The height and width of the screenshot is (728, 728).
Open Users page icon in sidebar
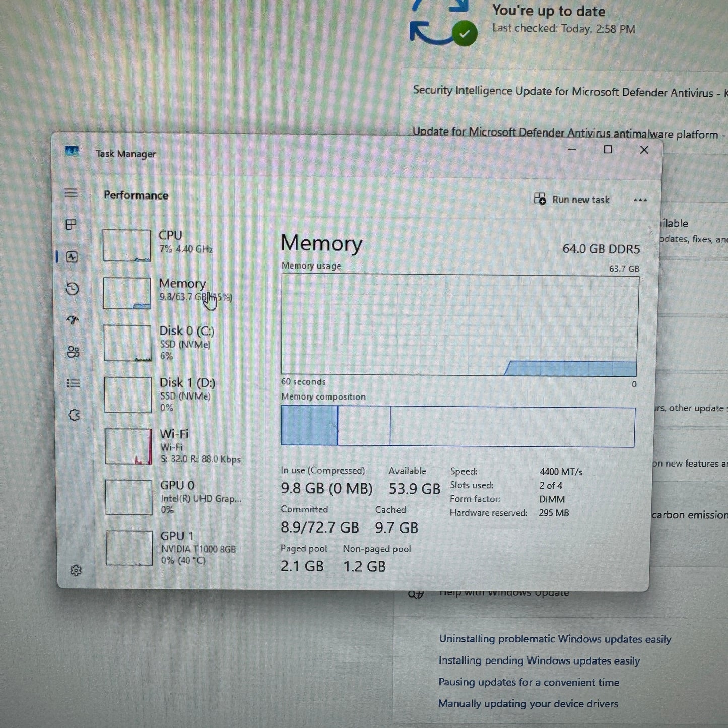click(x=73, y=352)
